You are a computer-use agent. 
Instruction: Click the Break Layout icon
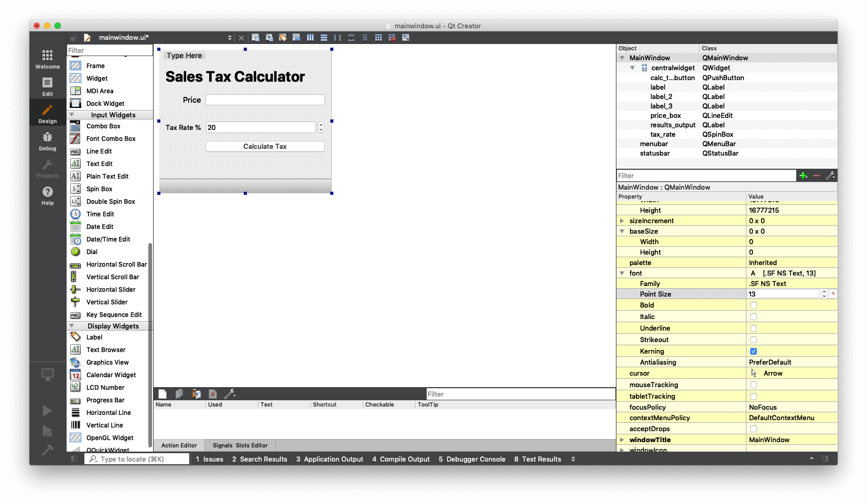tap(392, 38)
